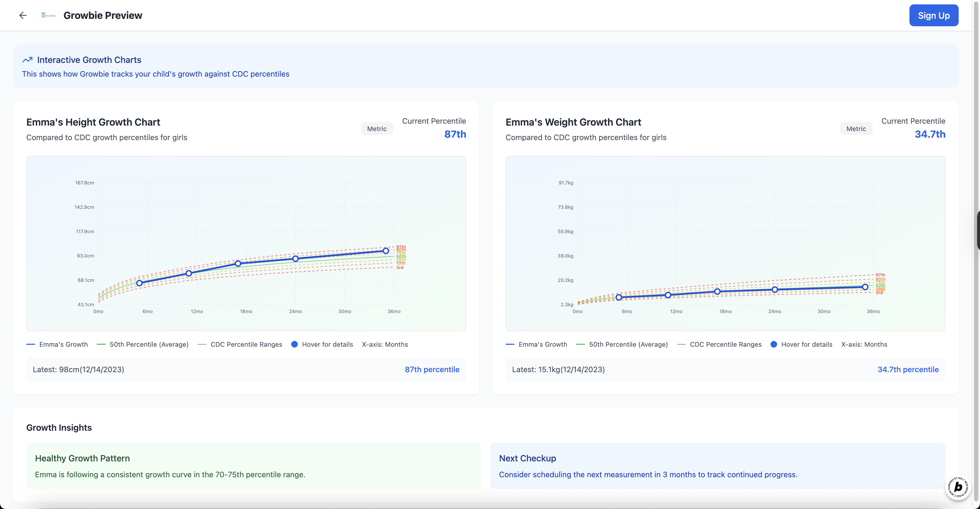The width and height of the screenshot is (980, 509).
Task: Toggle the Metric unit on weight chart
Action: coord(856,129)
